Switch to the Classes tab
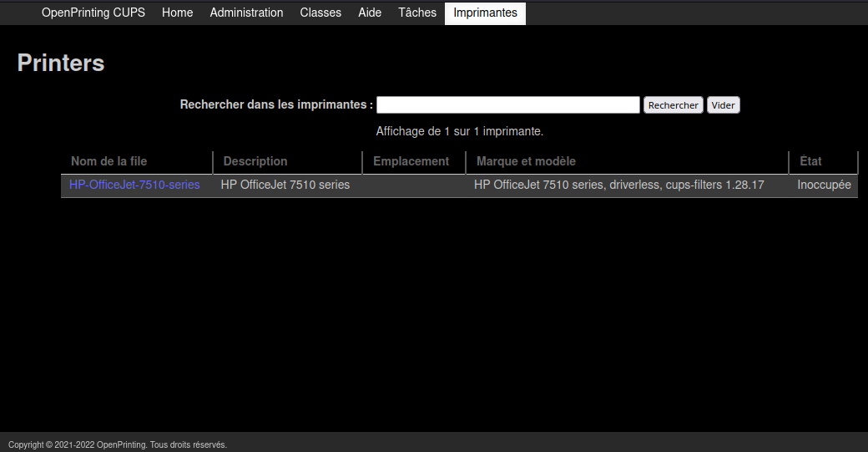The image size is (868, 452). (x=320, y=13)
